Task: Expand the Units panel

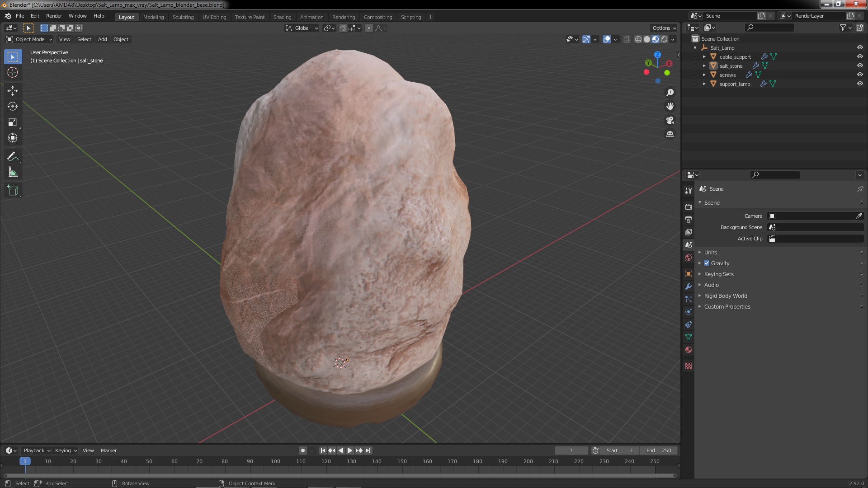Action: (x=710, y=252)
